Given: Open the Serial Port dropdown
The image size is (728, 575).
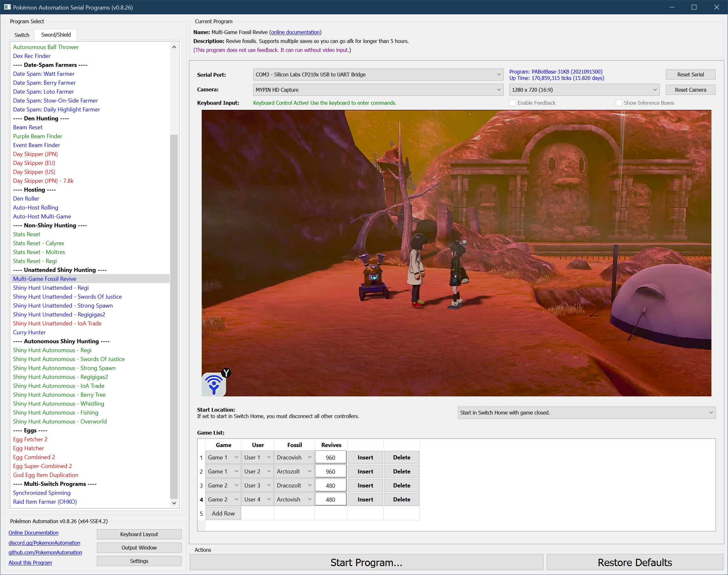Looking at the screenshot, I should [x=378, y=75].
